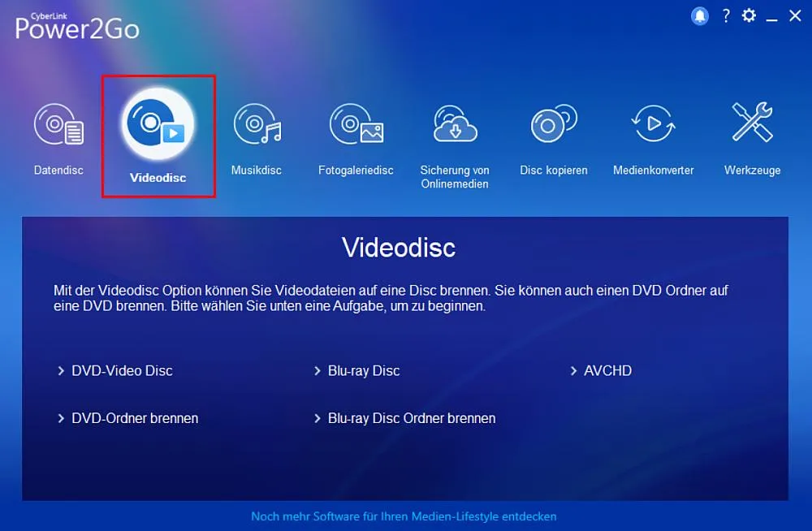812x531 pixels.
Task: Open the settings gear
Action: tap(749, 15)
